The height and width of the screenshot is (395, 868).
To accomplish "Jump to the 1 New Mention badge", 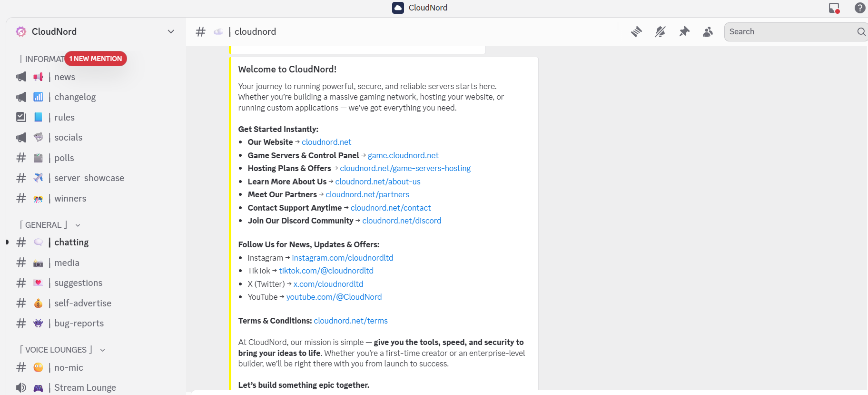I will coord(96,59).
